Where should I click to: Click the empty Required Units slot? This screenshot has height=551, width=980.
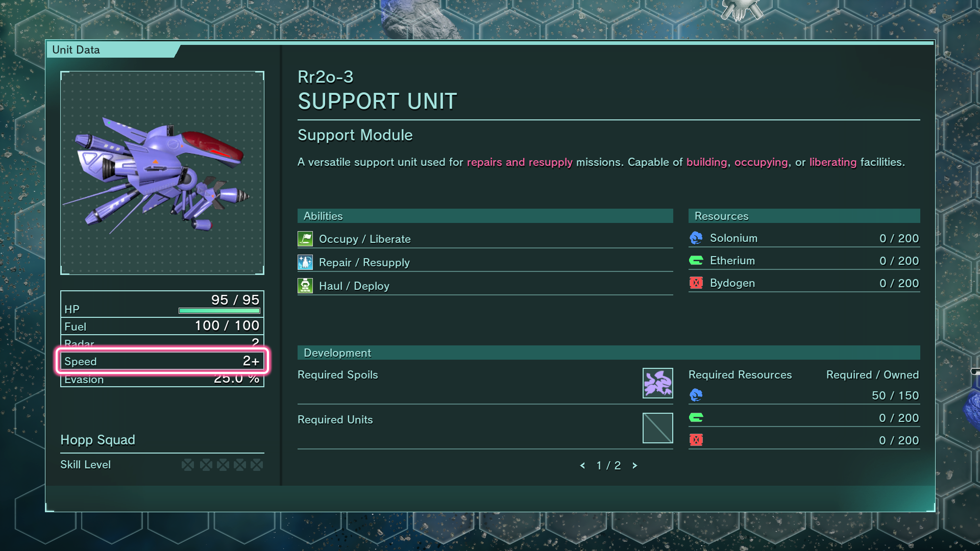[x=657, y=428]
